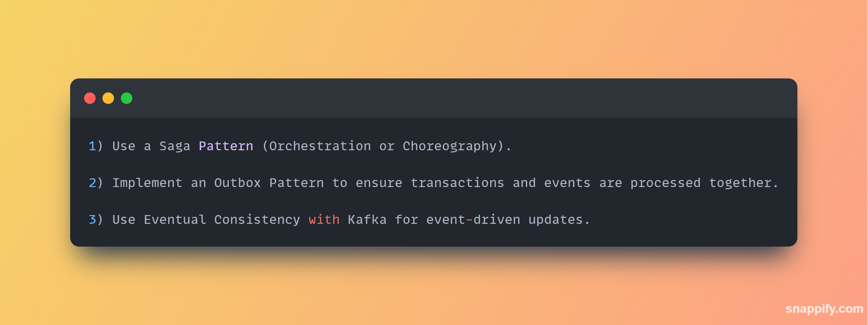
Task: Click the word updates on line three
Action: (x=555, y=220)
